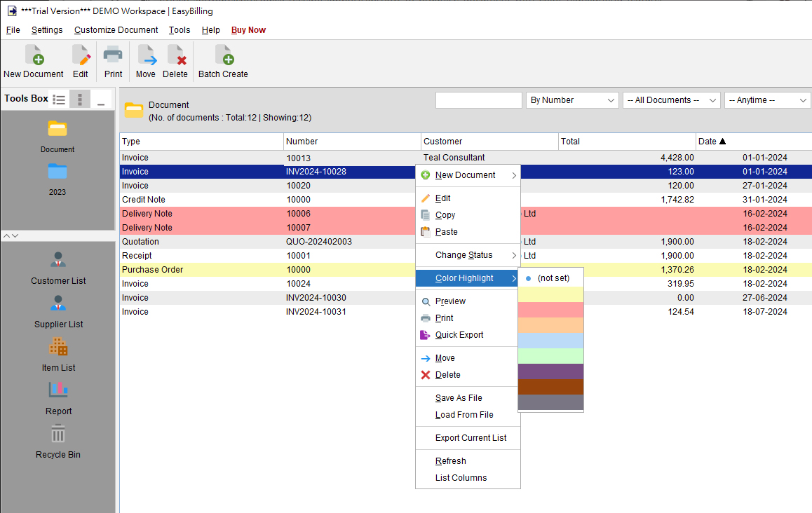This screenshot has height=513, width=812.
Task: Choose Copy from the context menu
Action: (x=468, y=215)
